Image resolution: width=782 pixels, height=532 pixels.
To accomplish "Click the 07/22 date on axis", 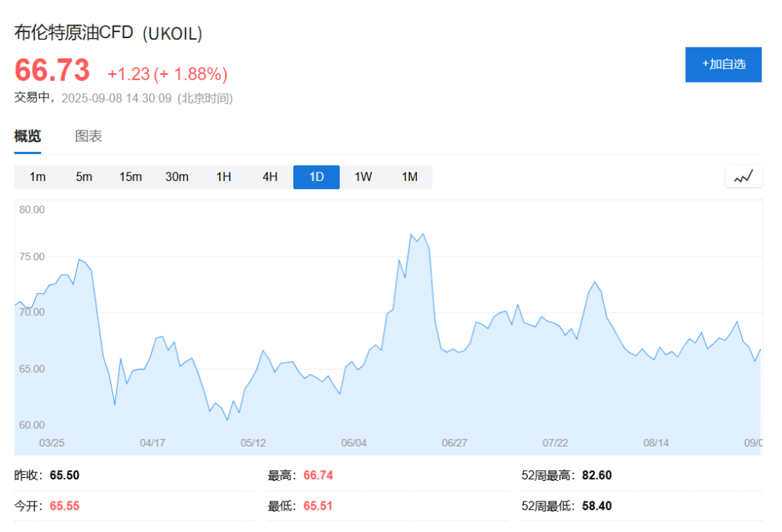I will (555, 443).
